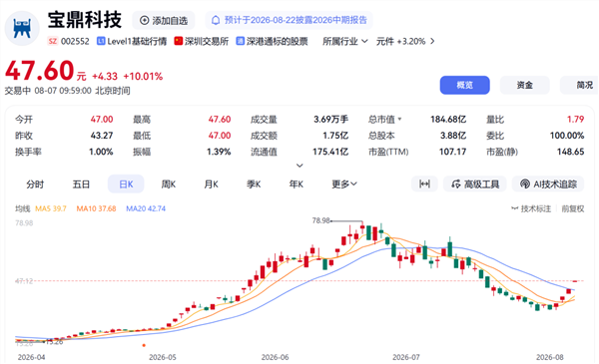Click 换手率 value 1.00%

(x=101, y=152)
